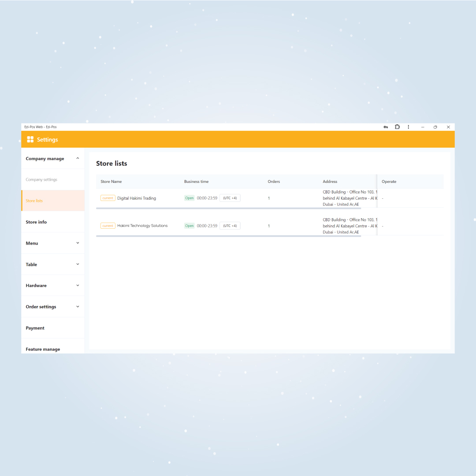Open the extensions puzzle icon
Viewport: 476px width, 476px height.
click(397, 127)
